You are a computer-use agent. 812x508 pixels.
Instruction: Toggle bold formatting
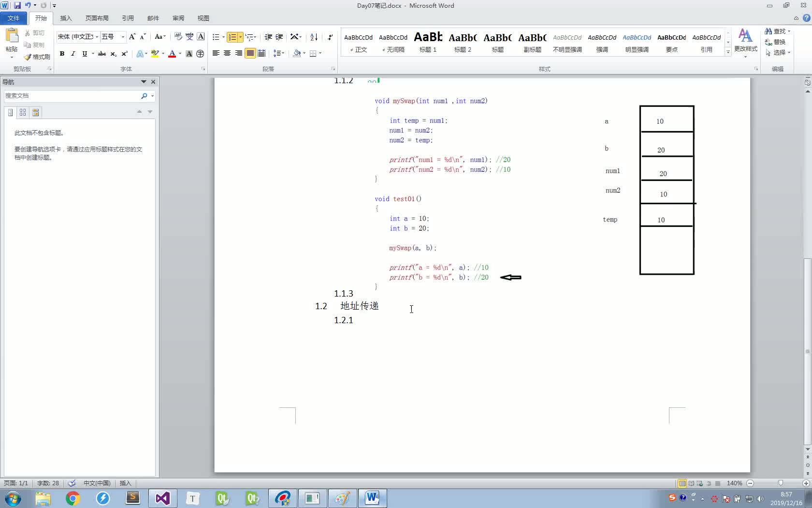point(62,54)
